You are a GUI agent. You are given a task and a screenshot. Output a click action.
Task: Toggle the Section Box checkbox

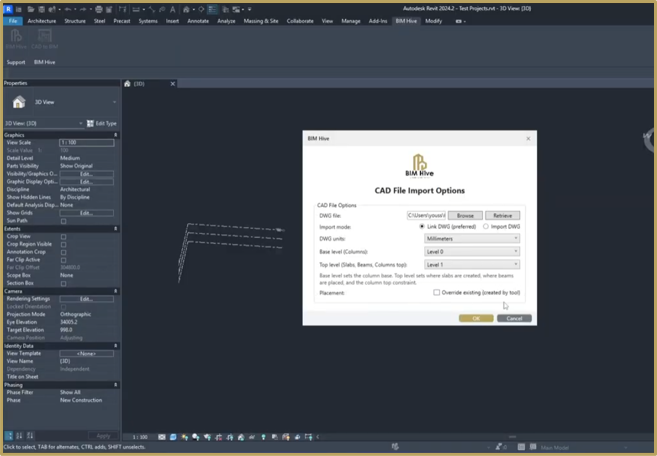(x=64, y=283)
